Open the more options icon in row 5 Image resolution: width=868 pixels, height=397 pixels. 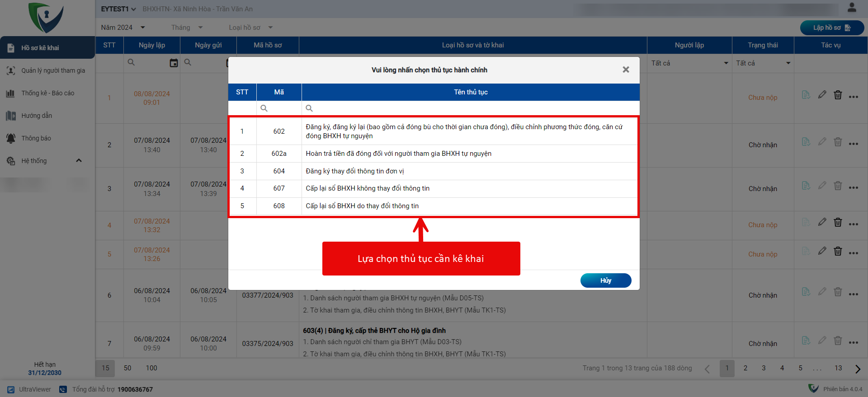pyautogui.click(x=853, y=253)
